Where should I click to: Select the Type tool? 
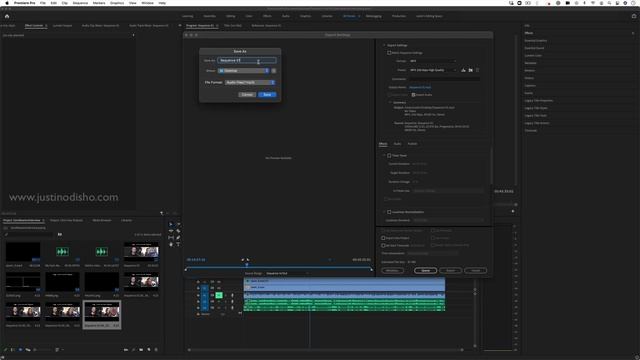coord(178,244)
